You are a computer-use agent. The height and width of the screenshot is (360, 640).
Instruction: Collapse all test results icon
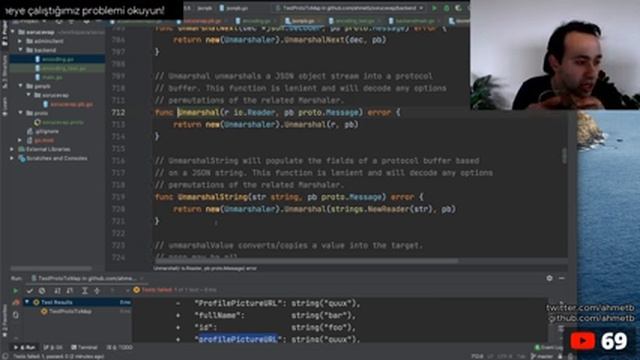point(97,291)
